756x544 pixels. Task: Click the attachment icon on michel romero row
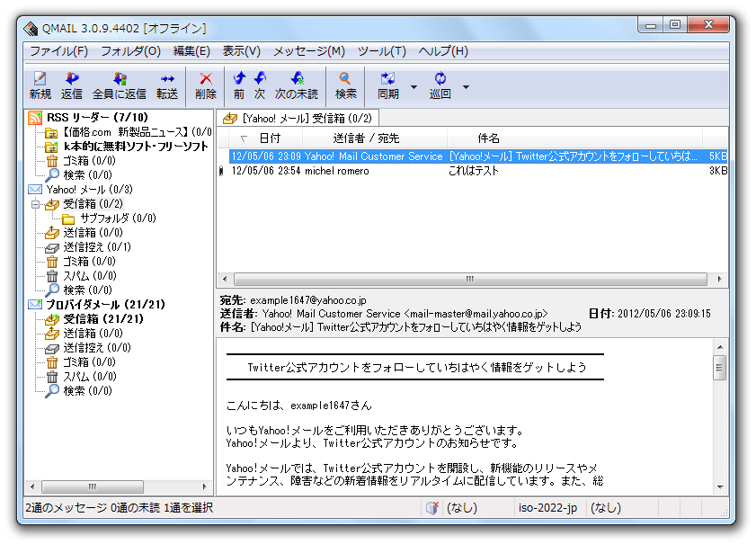coord(221,171)
